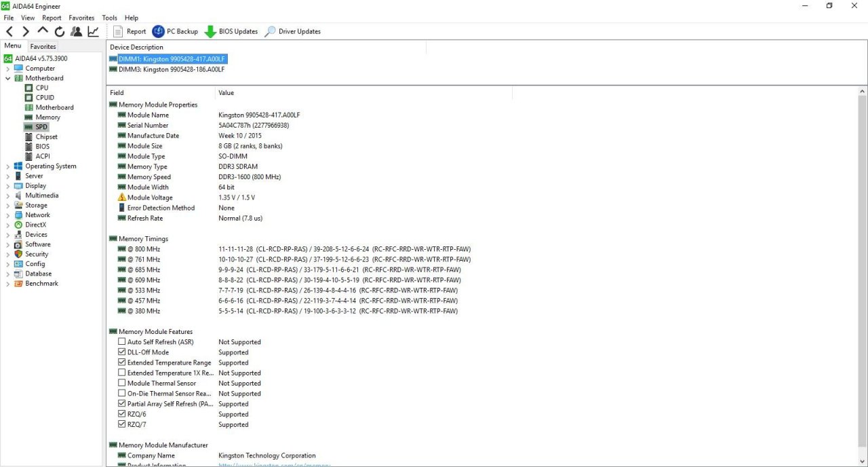Expand the Server tree node
The width and height of the screenshot is (868, 467).
click(x=8, y=176)
